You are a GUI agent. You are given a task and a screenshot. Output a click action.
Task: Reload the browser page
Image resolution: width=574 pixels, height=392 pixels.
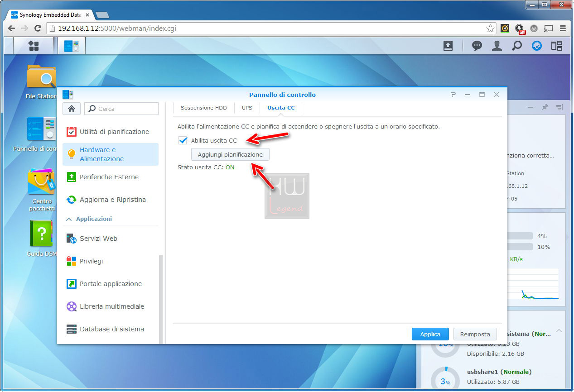coord(38,28)
